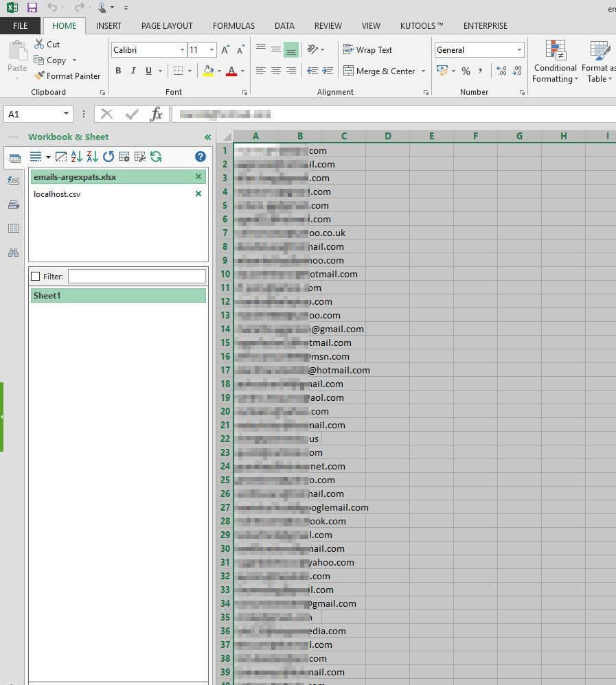The width and height of the screenshot is (616, 685).
Task: Center text horizontally
Action: (276, 71)
